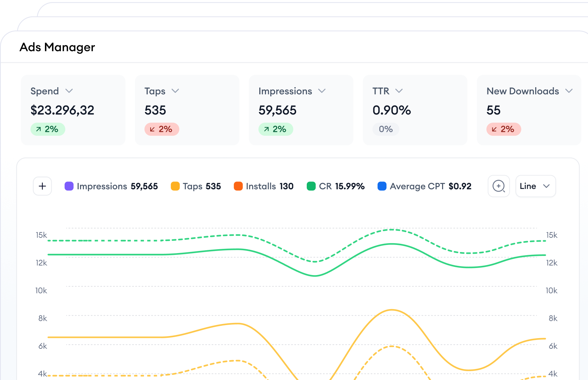Select the Taps metric card
Viewport: 588px width, 380px height.
[x=187, y=110]
